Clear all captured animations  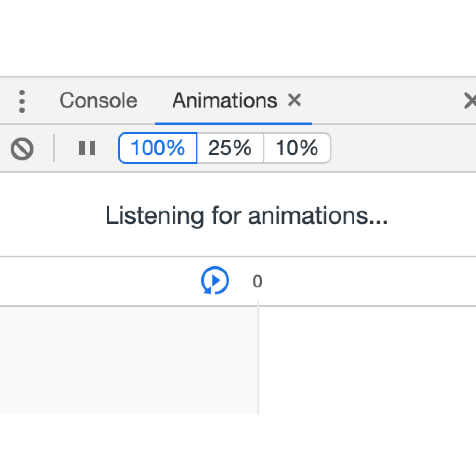[x=22, y=149]
